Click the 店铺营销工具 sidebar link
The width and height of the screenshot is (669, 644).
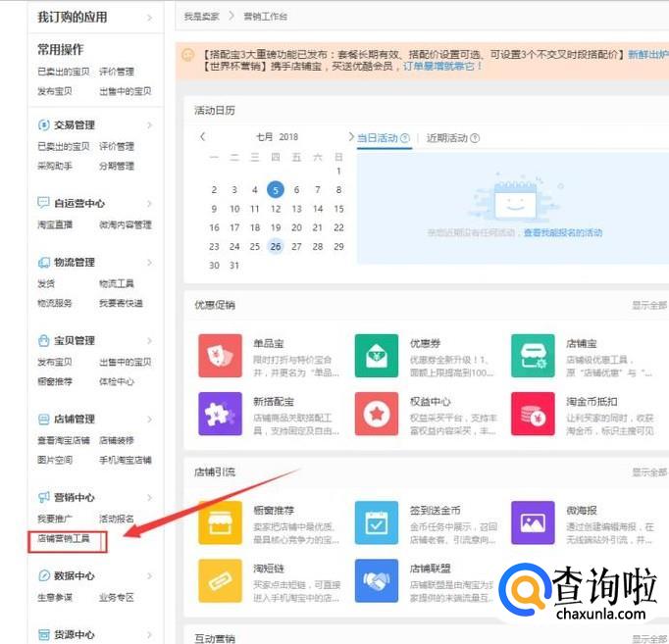[64, 538]
